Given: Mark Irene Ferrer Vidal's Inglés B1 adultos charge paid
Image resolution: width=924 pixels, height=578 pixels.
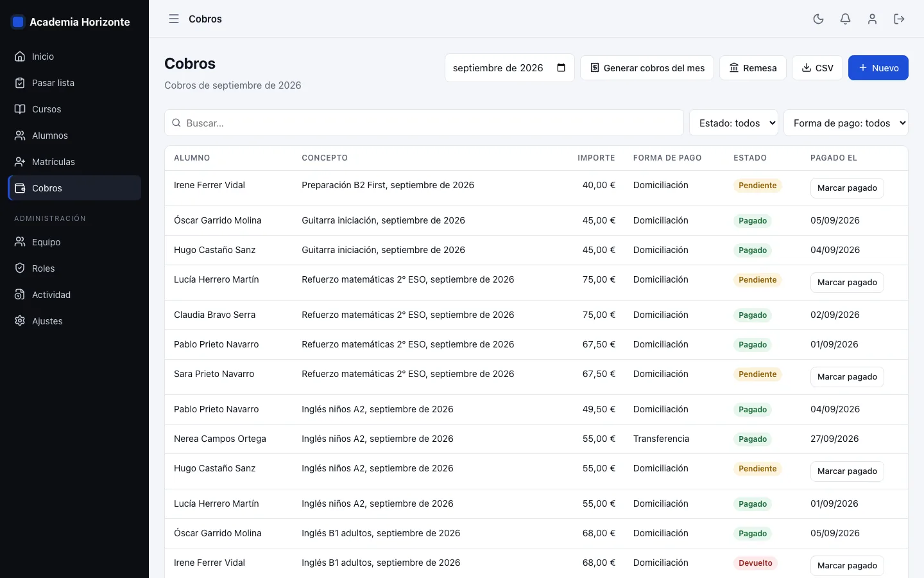Looking at the screenshot, I should tap(847, 566).
